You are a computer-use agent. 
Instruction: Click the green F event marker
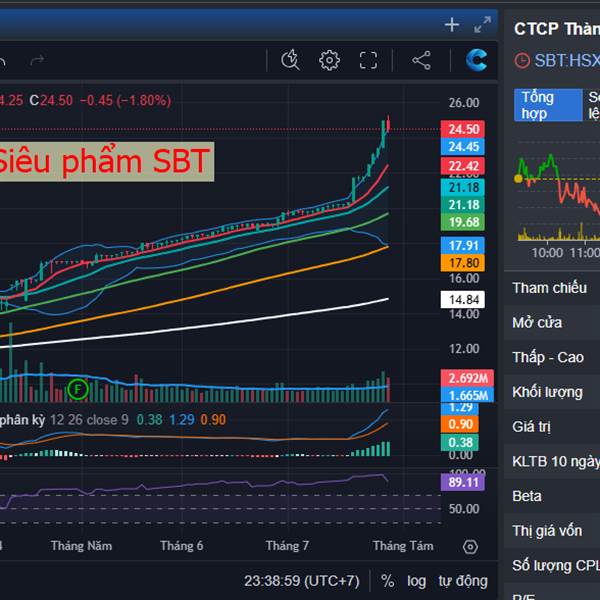[78, 390]
